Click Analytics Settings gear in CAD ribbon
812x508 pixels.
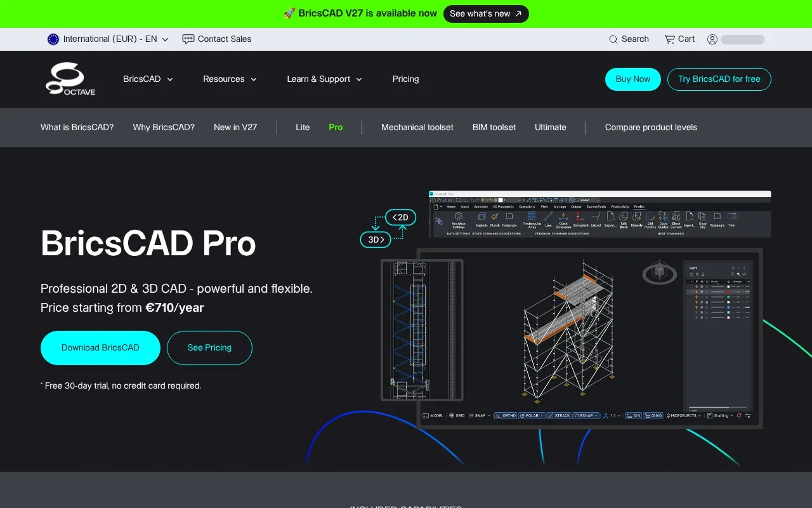click(x=458, y=220)
